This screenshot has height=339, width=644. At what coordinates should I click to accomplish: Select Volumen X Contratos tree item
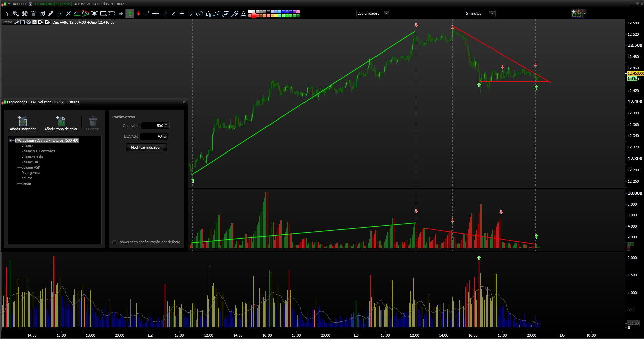(38, 151)
